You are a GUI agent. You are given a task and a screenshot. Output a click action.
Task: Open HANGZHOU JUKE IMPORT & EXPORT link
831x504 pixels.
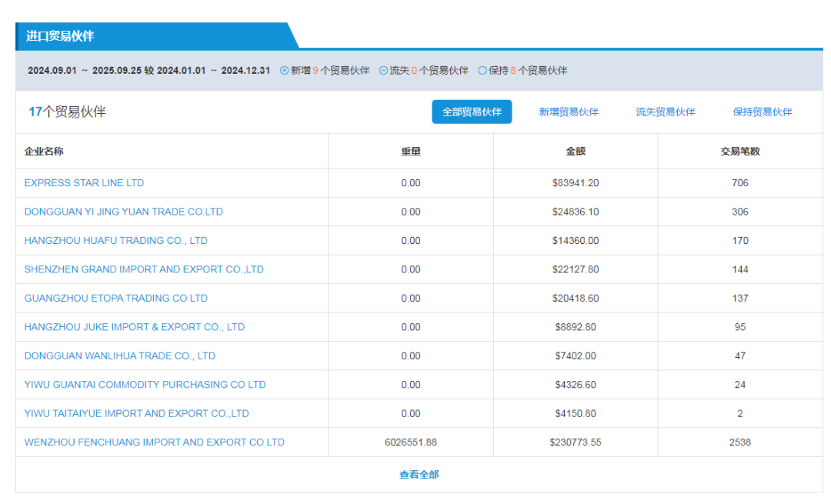[134, 327]
